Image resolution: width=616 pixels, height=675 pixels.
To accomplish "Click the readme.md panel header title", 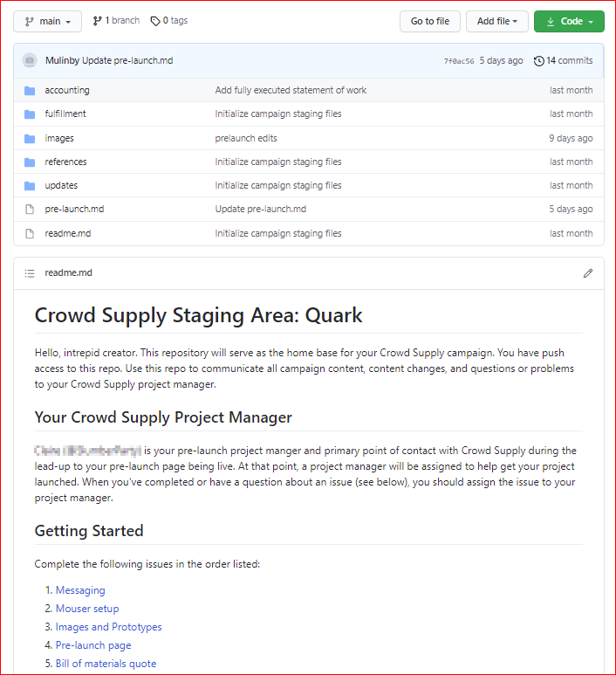I will (68, 273).
